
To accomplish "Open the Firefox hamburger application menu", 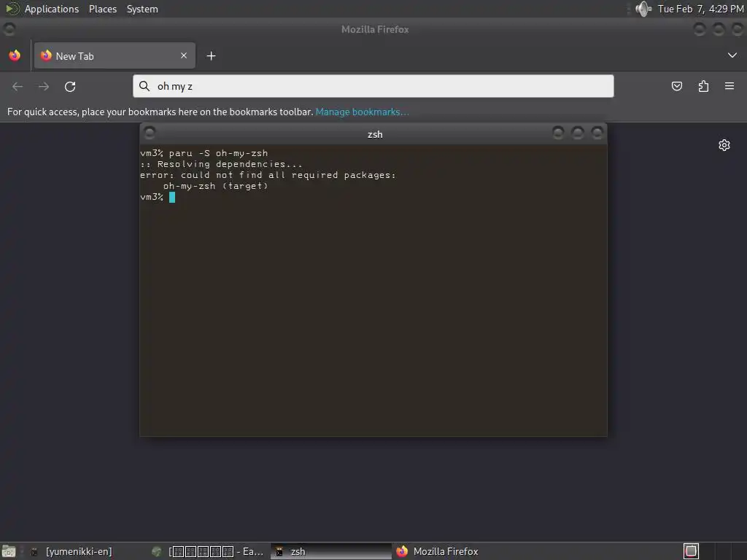I will [729, 86].
